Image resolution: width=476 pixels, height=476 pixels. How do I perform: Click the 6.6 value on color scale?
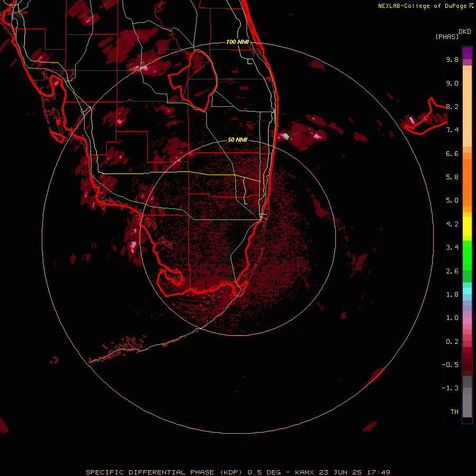click(452, 153)
